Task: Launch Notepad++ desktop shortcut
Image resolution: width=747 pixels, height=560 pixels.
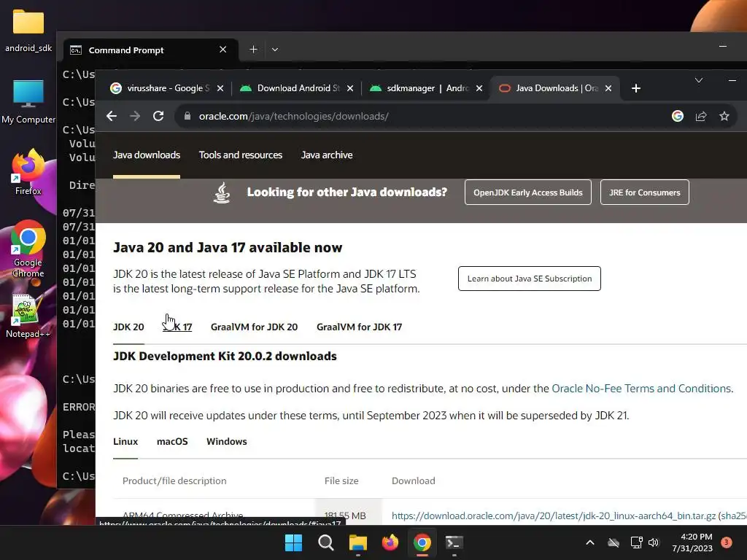Action: point(28,316)
